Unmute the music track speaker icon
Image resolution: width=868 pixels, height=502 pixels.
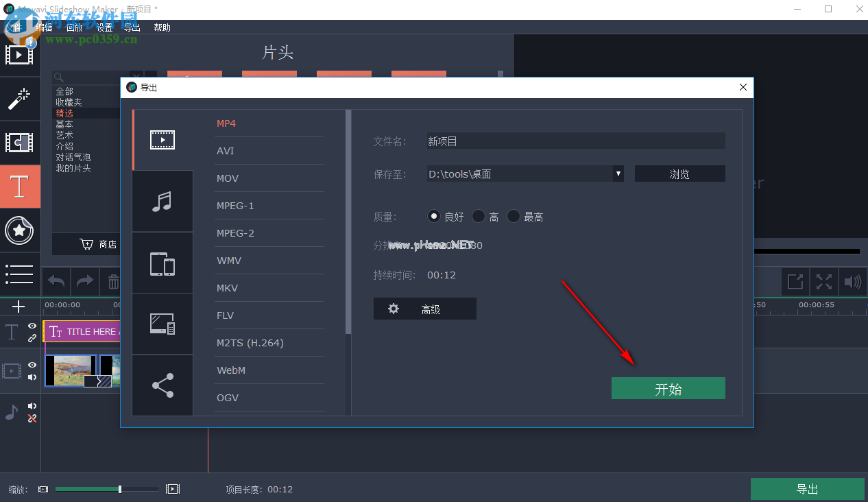pyautogui.click(x=32, y=405)
